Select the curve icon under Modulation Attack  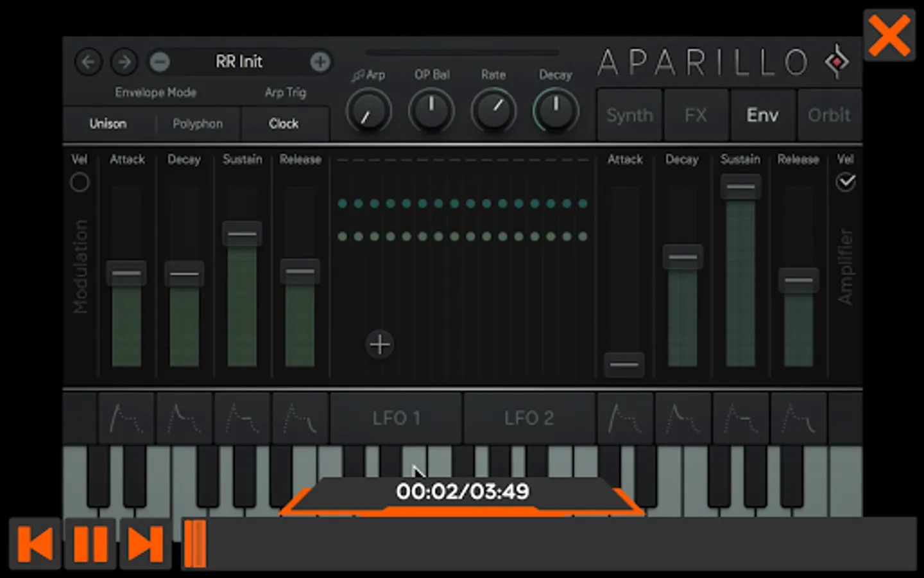pyautogui.click(x=126, y=418)
